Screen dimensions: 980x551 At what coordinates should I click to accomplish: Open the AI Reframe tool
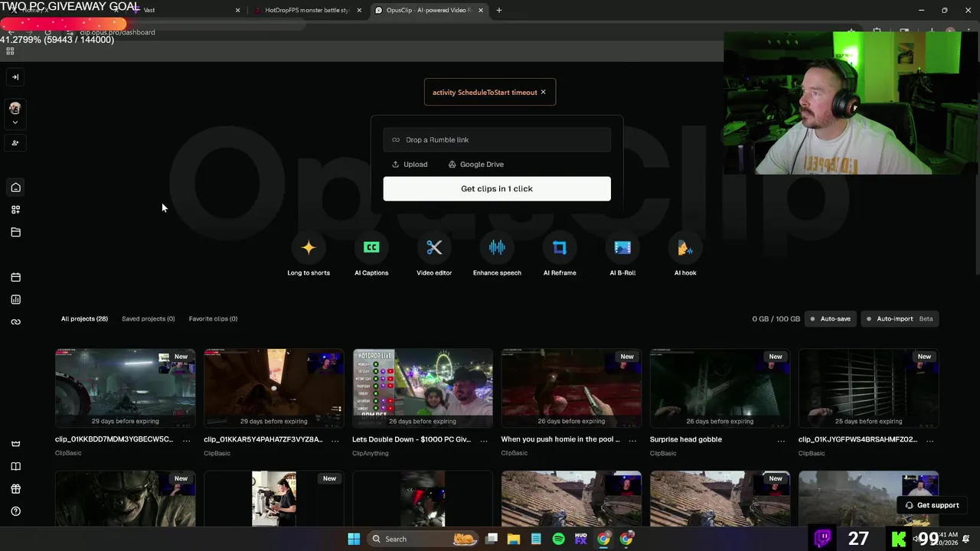tap(560, 256)
